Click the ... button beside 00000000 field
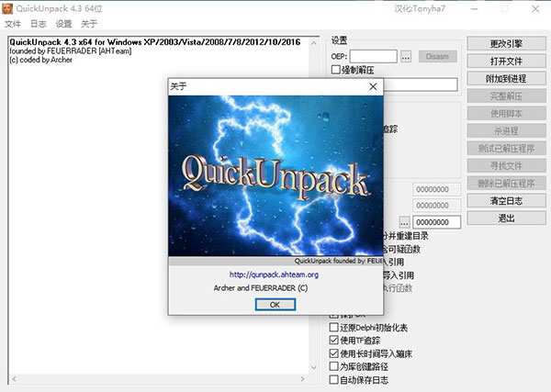The height and width of the screenshot is (392, 551). click(404, 222)
